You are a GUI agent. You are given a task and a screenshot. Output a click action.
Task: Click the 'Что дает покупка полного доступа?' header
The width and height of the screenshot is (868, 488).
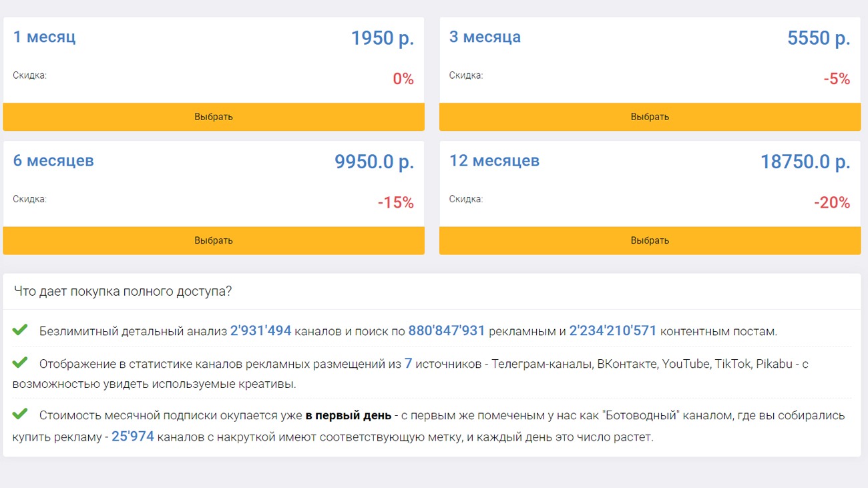(123, 292)
